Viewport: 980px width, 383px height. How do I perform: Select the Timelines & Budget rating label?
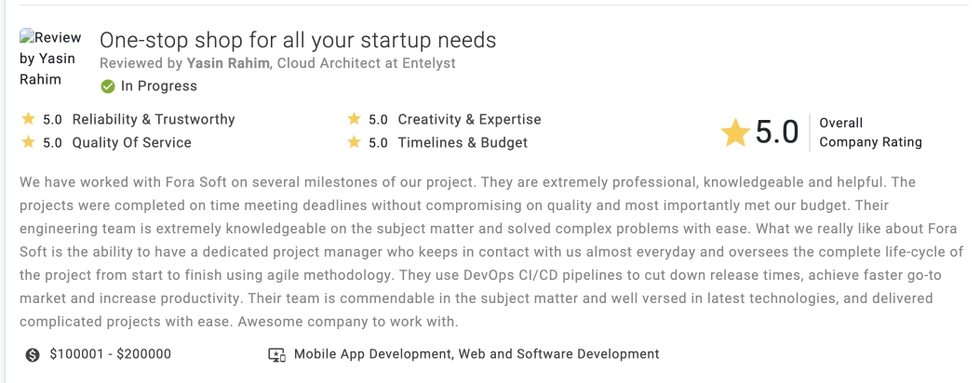(x=463, y=142)
